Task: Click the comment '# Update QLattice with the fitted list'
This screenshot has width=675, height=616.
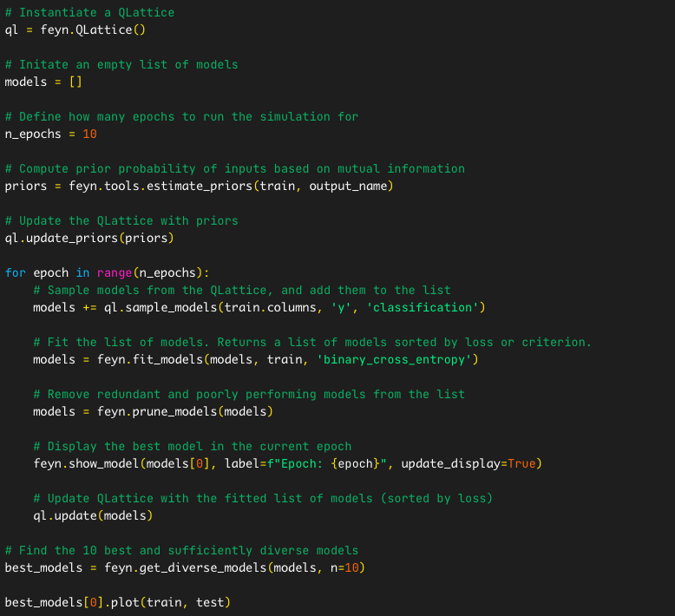Action: pyautogui.click(x=263, y=499)
